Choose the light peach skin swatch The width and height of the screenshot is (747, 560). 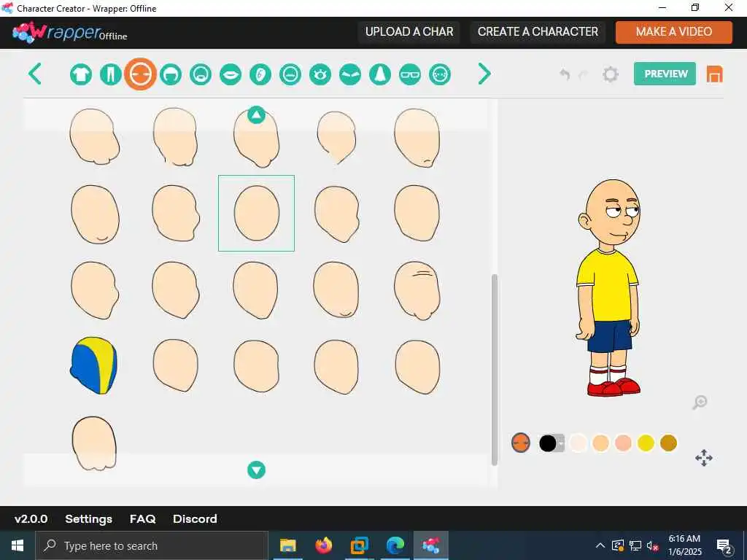point(601,443)
